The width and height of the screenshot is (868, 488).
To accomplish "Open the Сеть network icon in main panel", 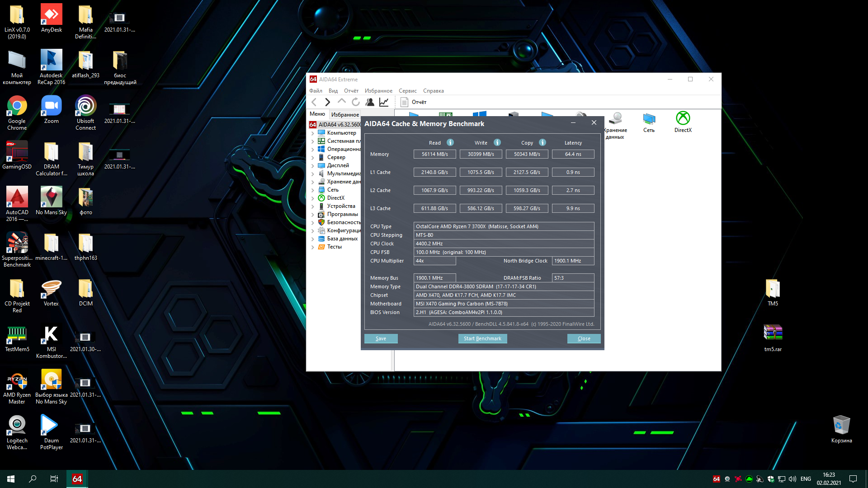I will pos(649,122).
